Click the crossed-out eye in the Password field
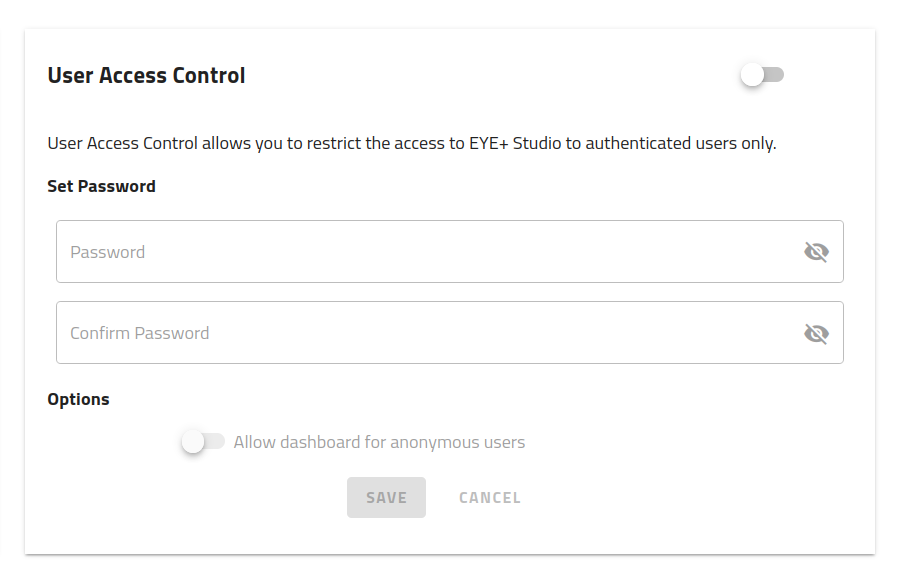Viewport: 905px width, 580px height. point(816,251)
